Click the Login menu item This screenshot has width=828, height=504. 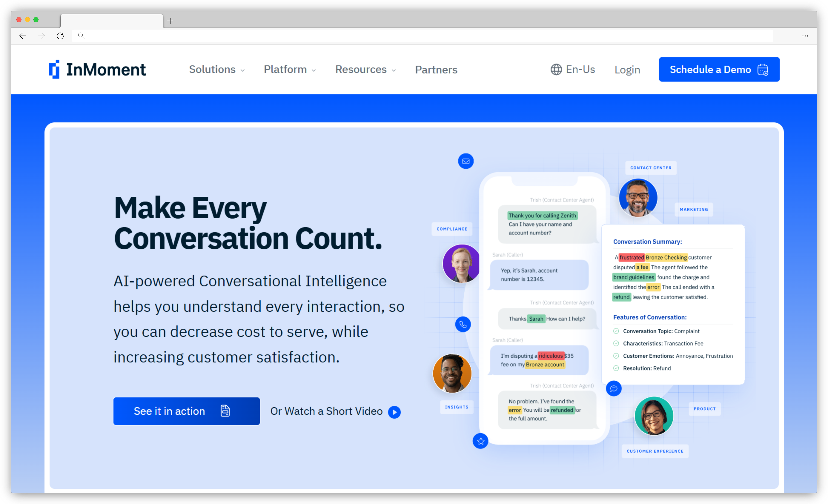[627, 69]
